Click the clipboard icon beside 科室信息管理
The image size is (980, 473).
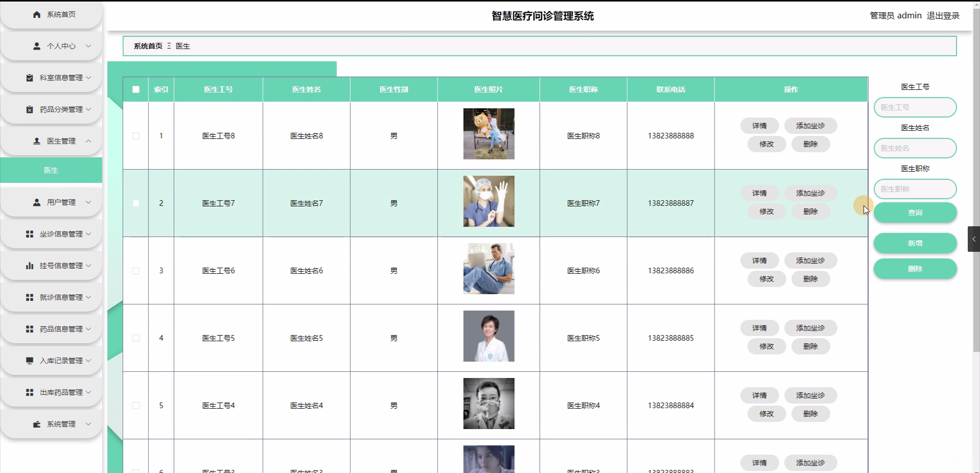tap(30, 78)
